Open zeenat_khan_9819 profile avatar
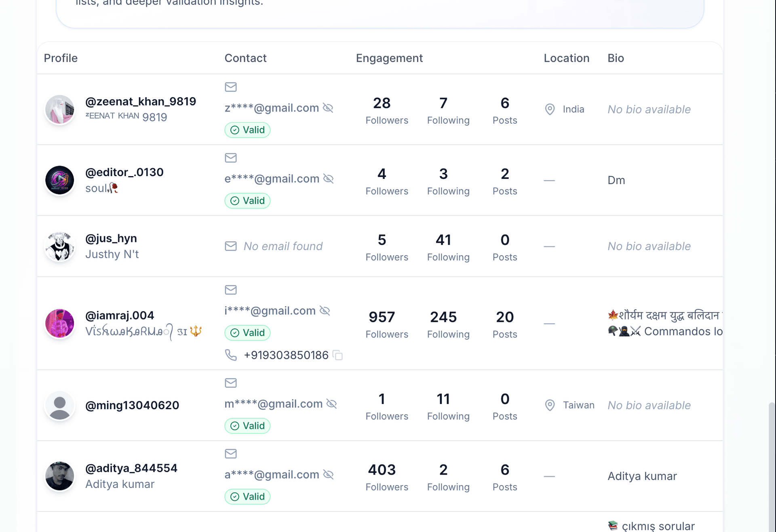Image resolution: width=776 pixels, height=532 pixels. pyautogui.click(x=60, y=109)
